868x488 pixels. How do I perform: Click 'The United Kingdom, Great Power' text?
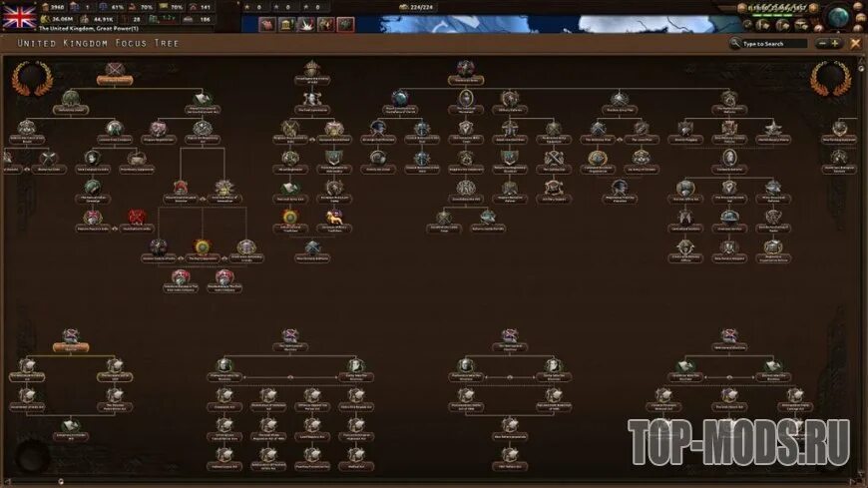point(89,29)
